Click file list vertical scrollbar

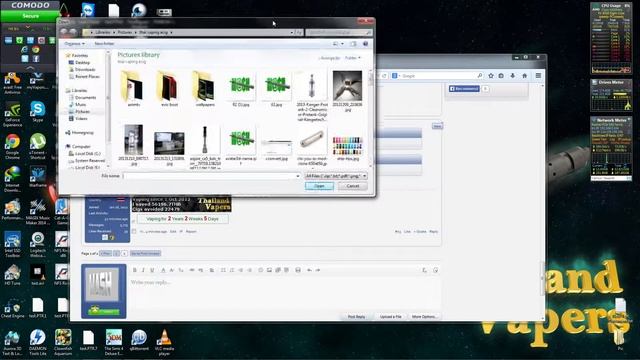pos(371,118)
